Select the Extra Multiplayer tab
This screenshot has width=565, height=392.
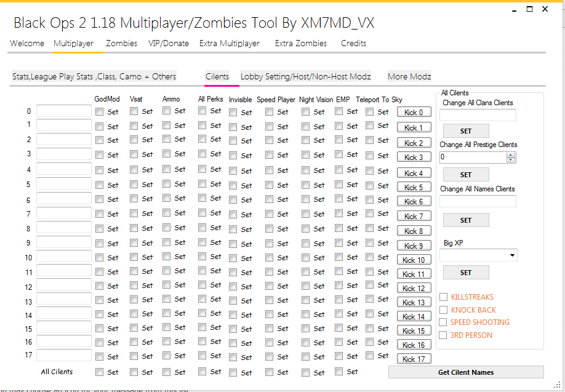230,43
